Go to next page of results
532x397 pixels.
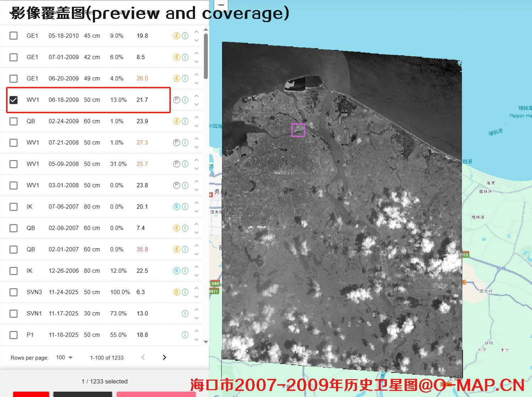[x=164, y=357]
